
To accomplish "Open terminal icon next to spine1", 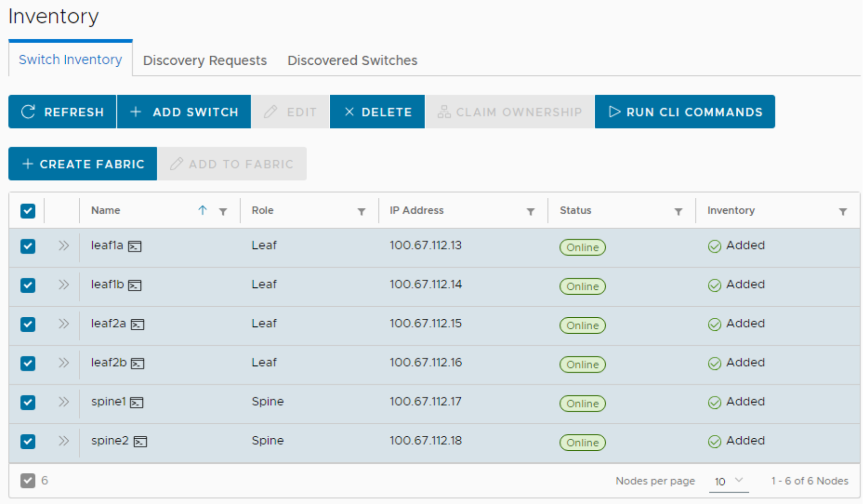I will tap(137, 403).
